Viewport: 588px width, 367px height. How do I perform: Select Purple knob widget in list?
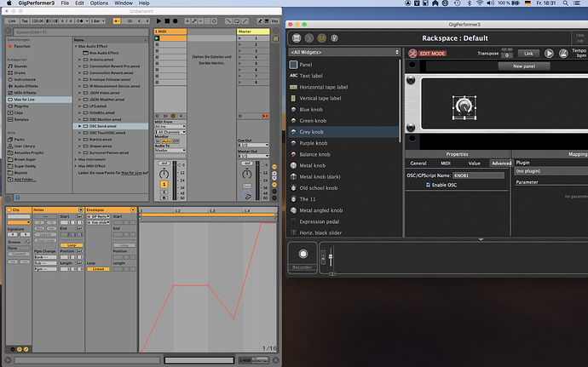[344, 143]
